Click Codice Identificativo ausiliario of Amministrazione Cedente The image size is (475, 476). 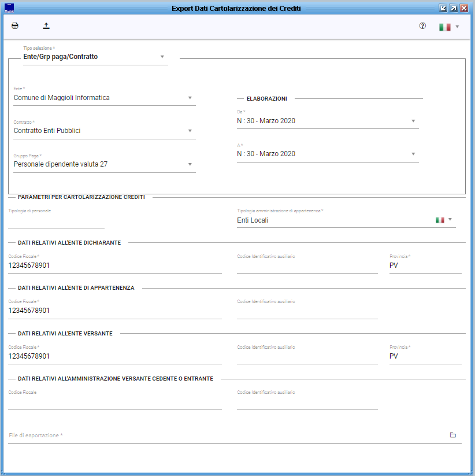point(307,402)
